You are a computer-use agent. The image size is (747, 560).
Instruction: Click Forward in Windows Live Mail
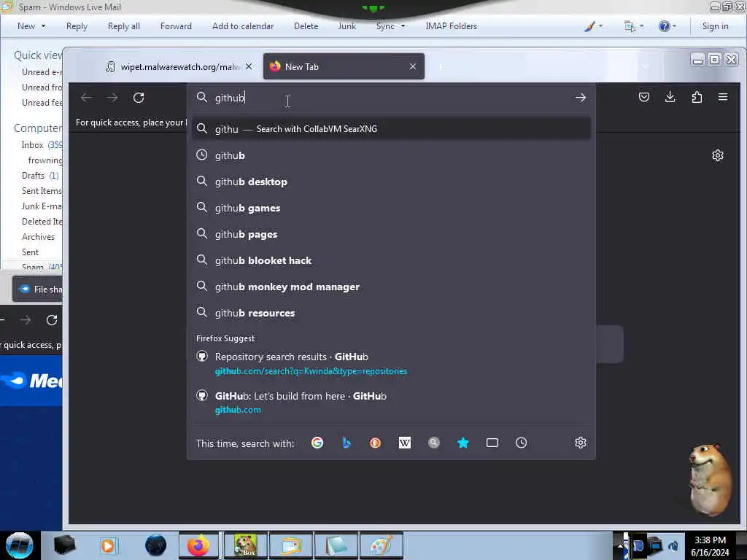(x=176, y=26)
